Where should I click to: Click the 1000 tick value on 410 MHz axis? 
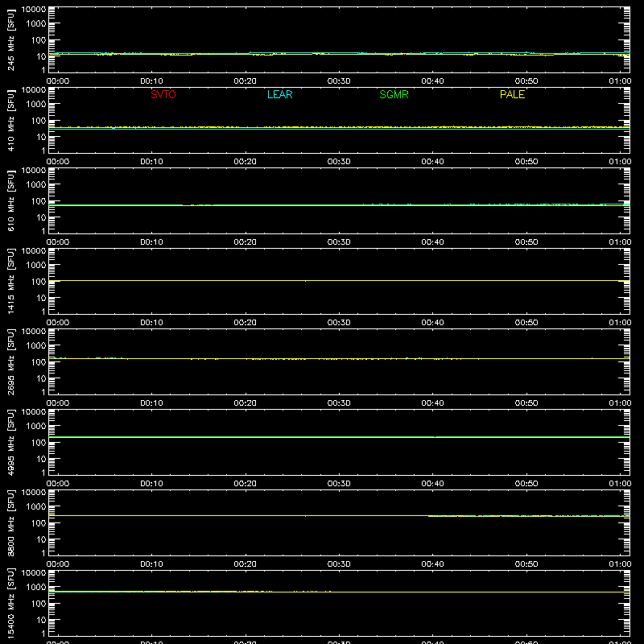(36, 105)
